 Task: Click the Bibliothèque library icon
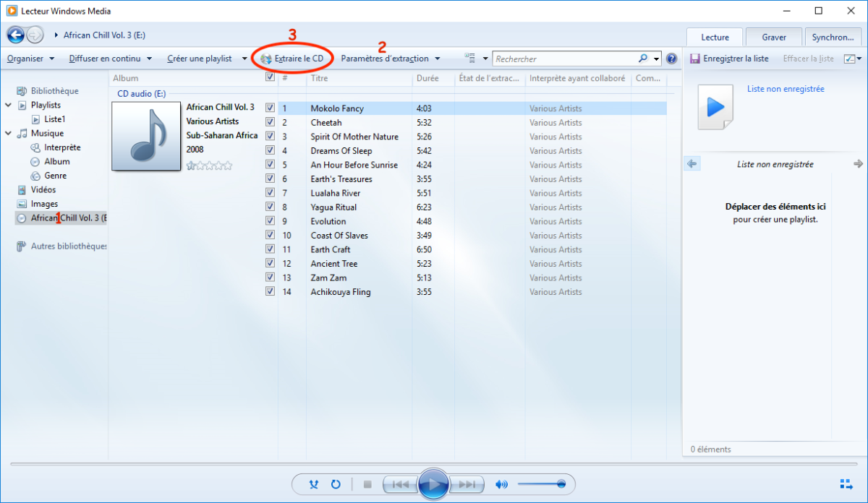pyautogui.click(x=22, y=91)
